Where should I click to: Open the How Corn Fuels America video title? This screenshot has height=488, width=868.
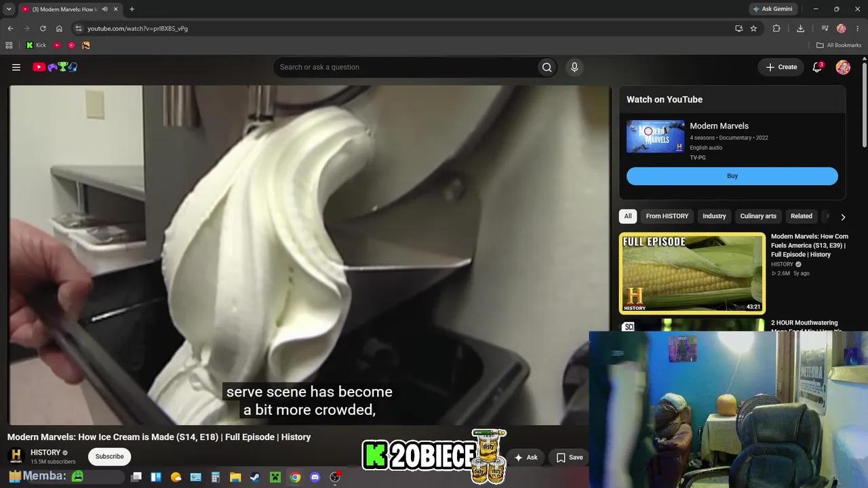810,245
